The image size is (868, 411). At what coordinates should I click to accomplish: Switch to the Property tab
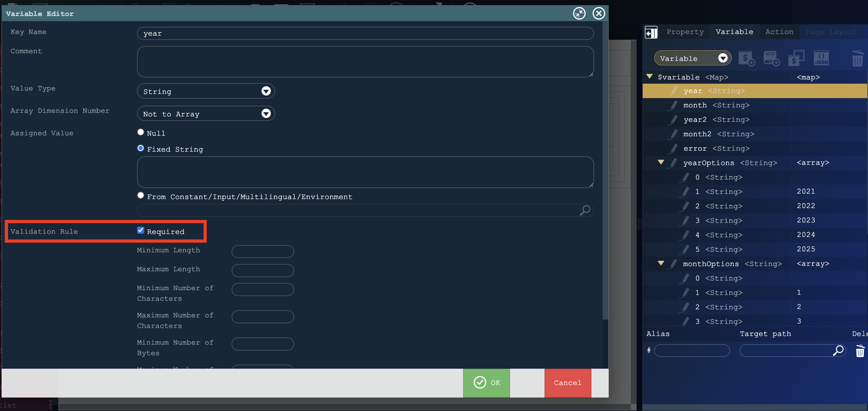[x=685, y=32]
